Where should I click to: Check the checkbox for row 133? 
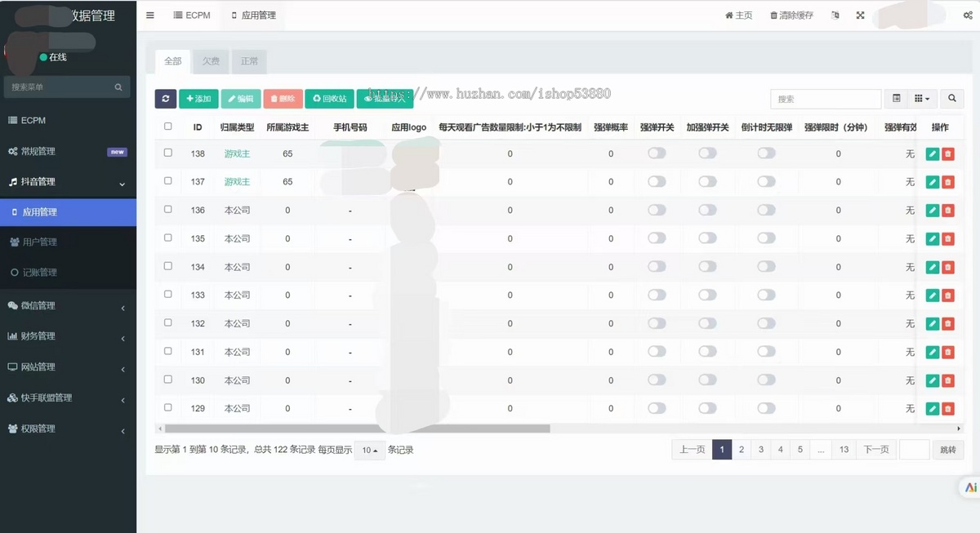[x=168, y=294]
